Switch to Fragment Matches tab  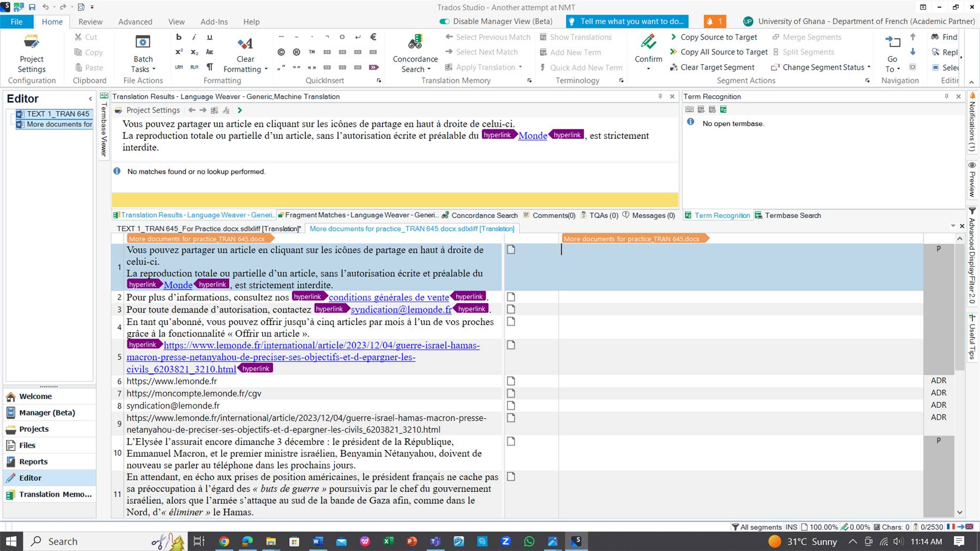pos(358,215)
